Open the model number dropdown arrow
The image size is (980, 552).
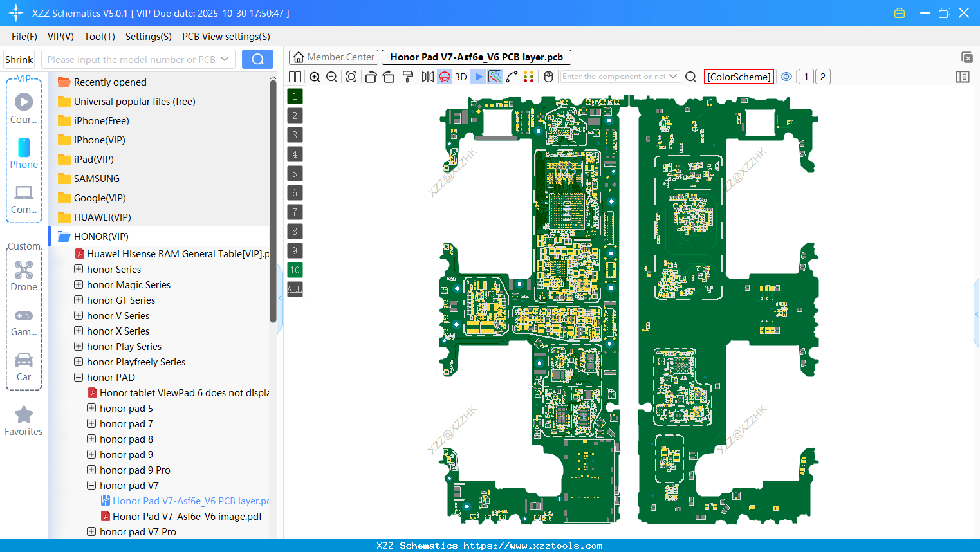(225, 59)
